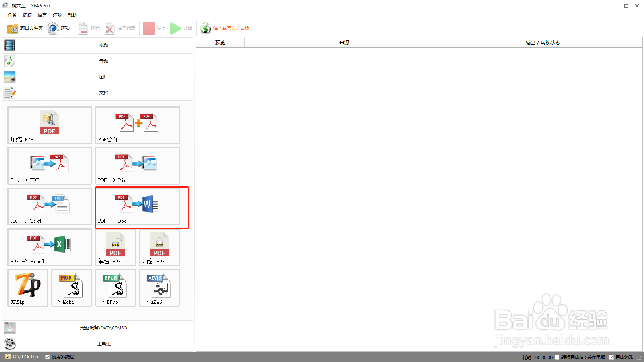The height and width of the screenshot is (362, 644).
Task: Select the PDF -> Text converter
Action: [50, 206]
